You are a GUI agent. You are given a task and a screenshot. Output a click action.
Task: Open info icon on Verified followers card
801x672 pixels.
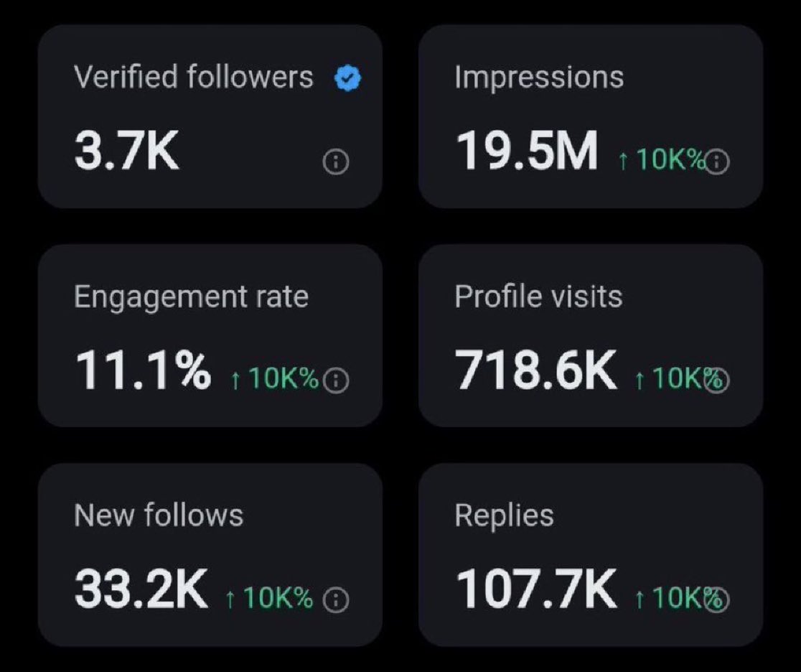(336, 162)
